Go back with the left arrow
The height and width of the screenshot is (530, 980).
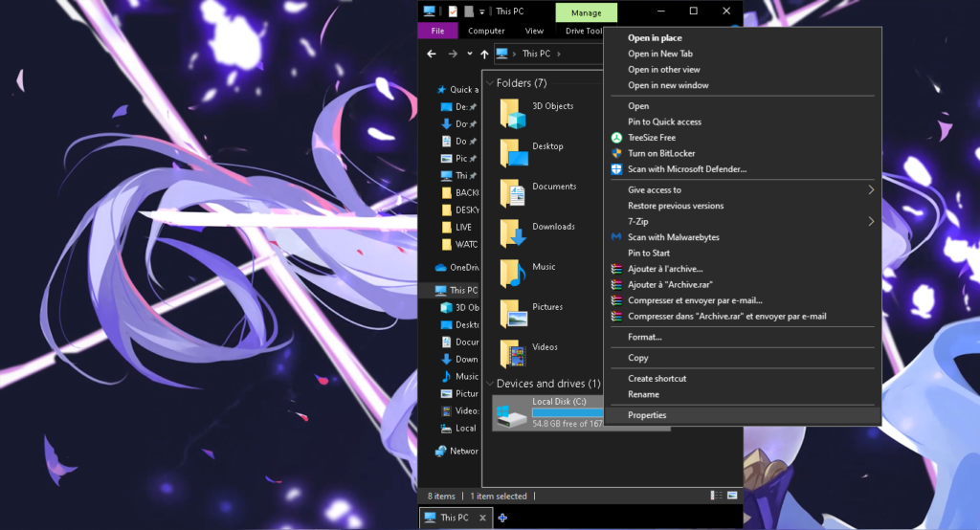click(x=432, y=54)
